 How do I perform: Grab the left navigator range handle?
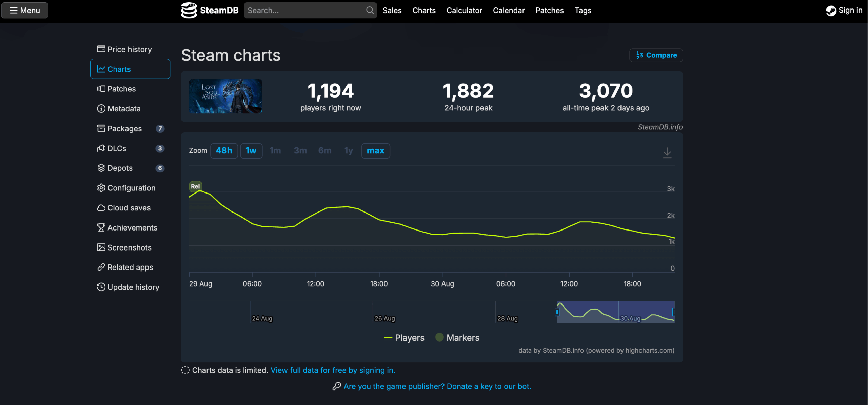[557, 312]
